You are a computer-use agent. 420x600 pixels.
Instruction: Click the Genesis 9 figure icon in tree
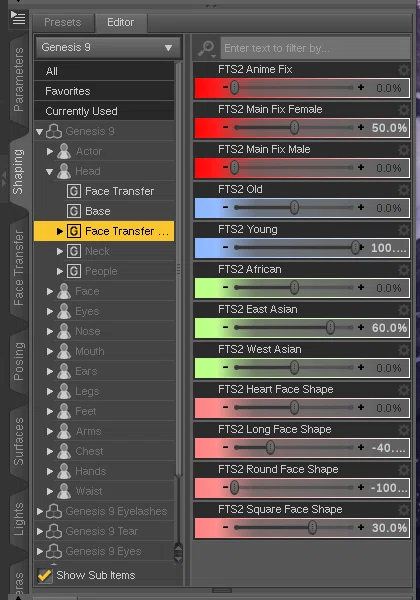point(54,131)
